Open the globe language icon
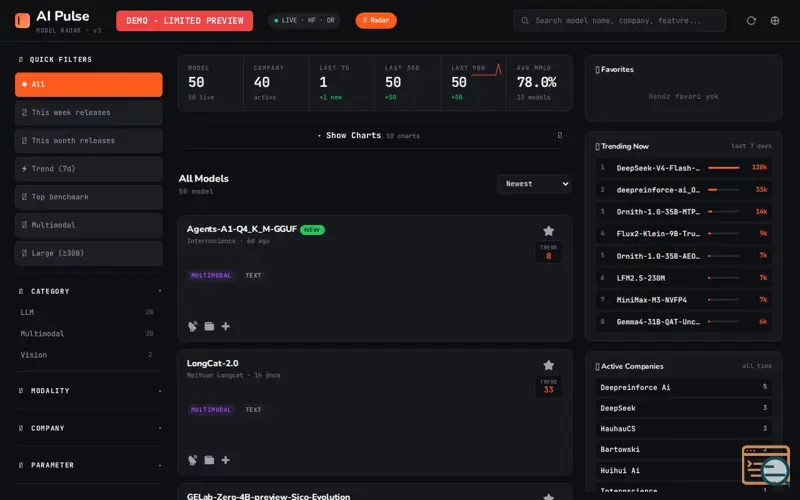The width and height of the screenshot is (800, 500). tap(774, 20)
